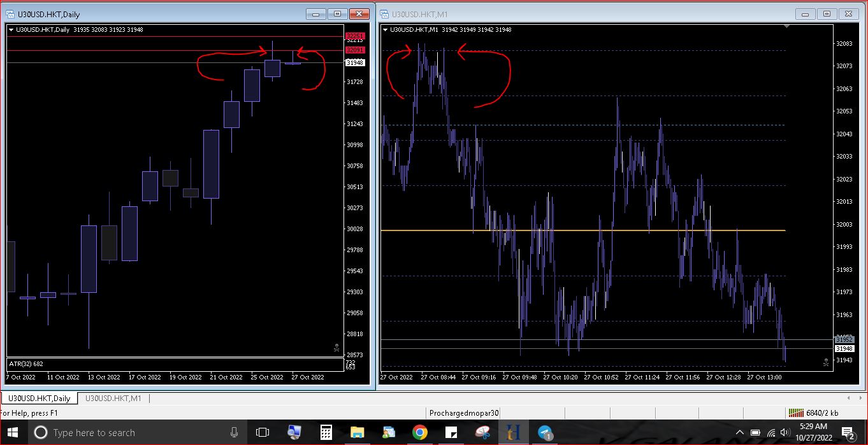
Task: Click the M1 chart window's title bar icon
Action: (x=385, y=13)
